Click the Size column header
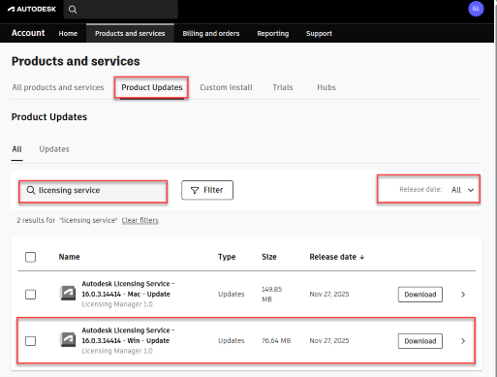 [x=269, y=257]
